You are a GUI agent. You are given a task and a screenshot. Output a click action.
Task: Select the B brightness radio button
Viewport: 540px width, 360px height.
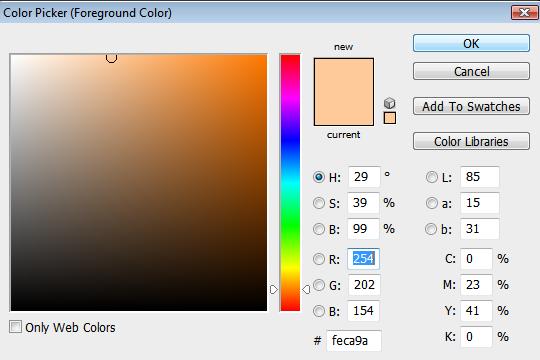(319, 229)
